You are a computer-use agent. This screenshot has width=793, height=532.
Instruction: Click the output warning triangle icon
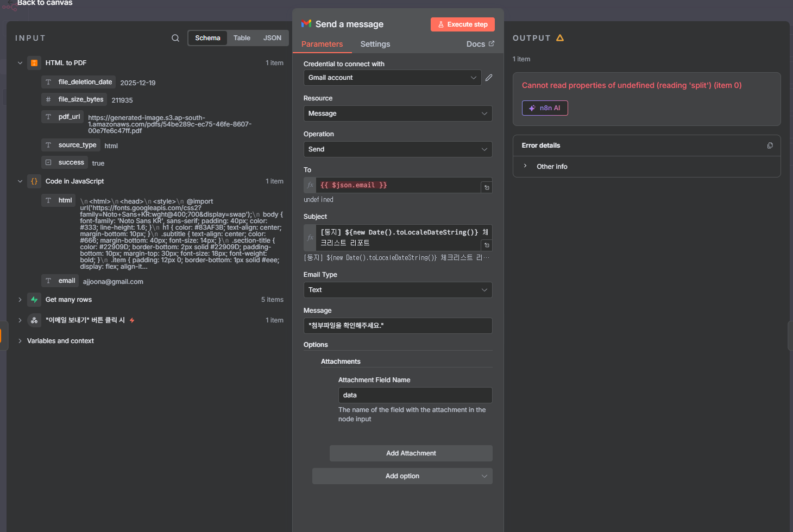click(x=560, y=38)
